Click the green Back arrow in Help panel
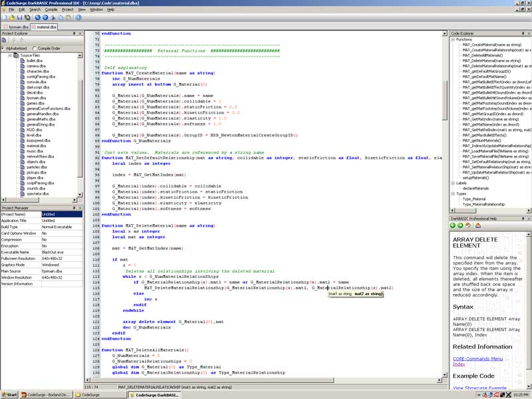This screenshot has width=532, height=399. (453, 225)
